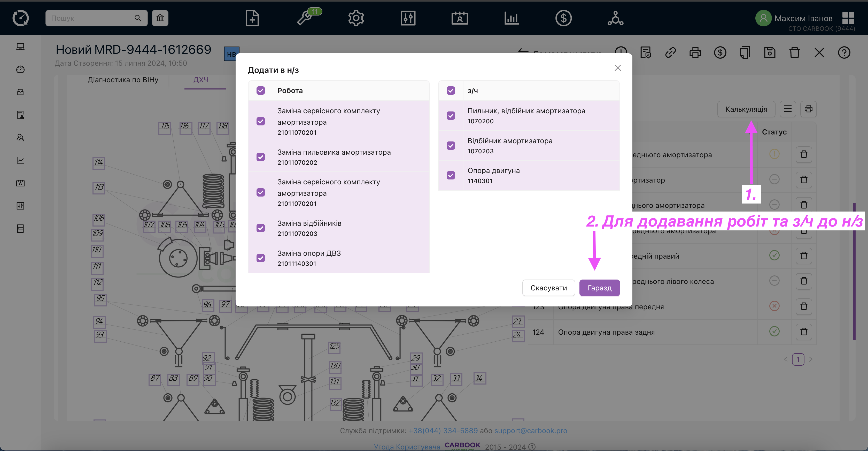Uncheck the Опора двигуна part checkbox
This screenshot has height=451, width=868.
451,175
